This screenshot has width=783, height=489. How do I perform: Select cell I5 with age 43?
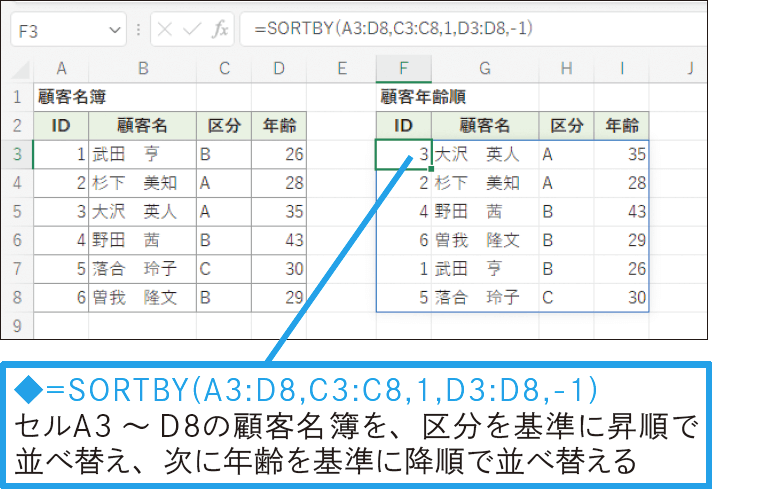[621, 212]
